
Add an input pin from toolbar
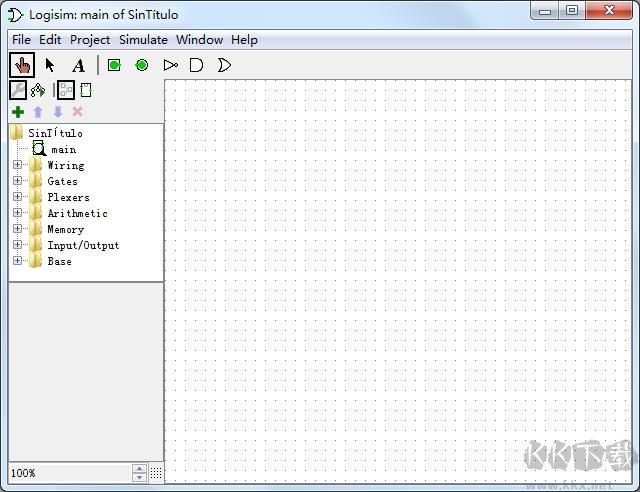pos(114,65)
